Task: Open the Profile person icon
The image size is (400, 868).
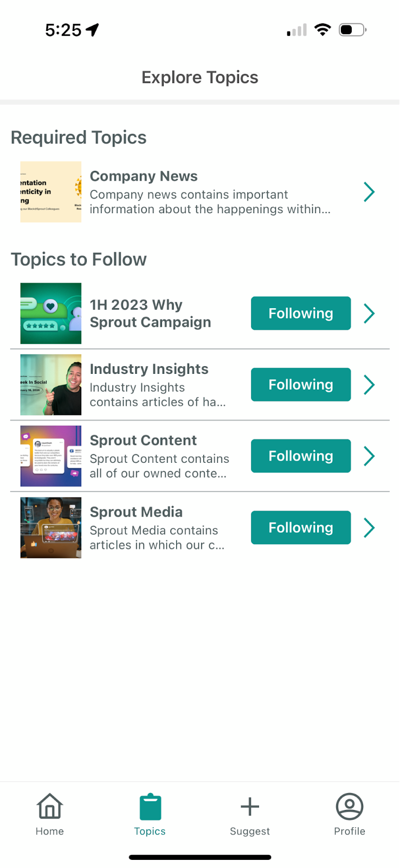Action: pos(350,806)
